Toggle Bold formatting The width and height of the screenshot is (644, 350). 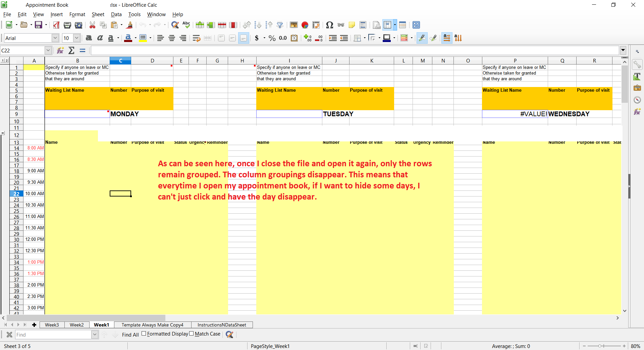[x=89, y=38]
